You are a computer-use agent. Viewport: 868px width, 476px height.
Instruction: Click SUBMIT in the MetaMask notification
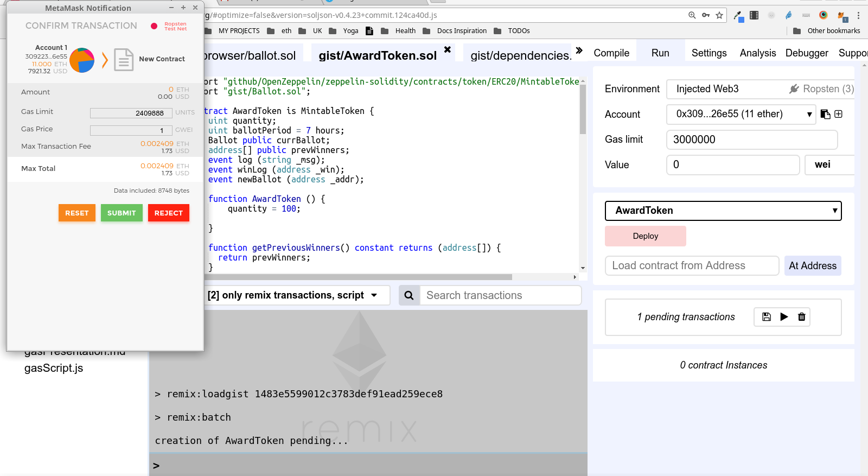(122, 213)
